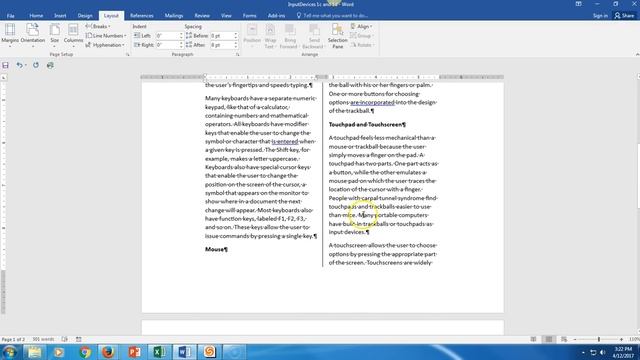The image size is (640, 360).
Task: Click the Position arrange button
Action: 252,36
